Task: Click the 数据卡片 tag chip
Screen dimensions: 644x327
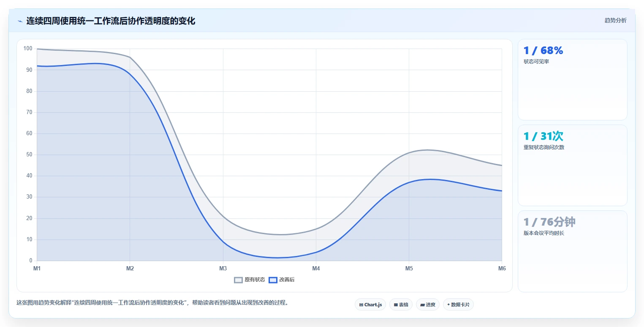Action: [458, 305]
